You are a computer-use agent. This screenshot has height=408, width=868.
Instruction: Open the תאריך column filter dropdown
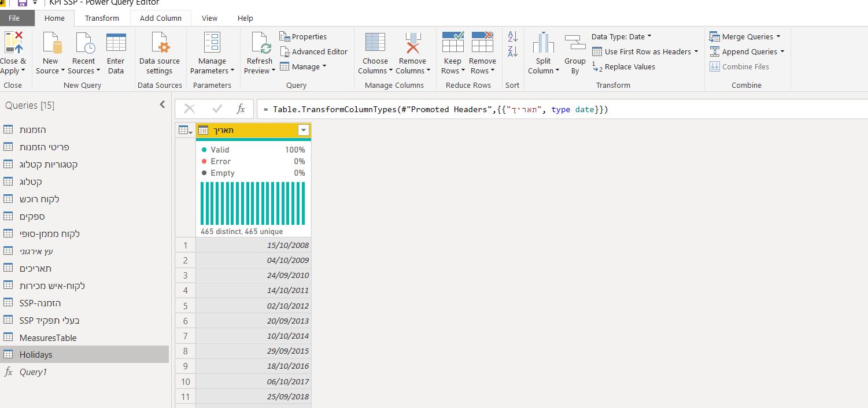(x=304, y=131)
